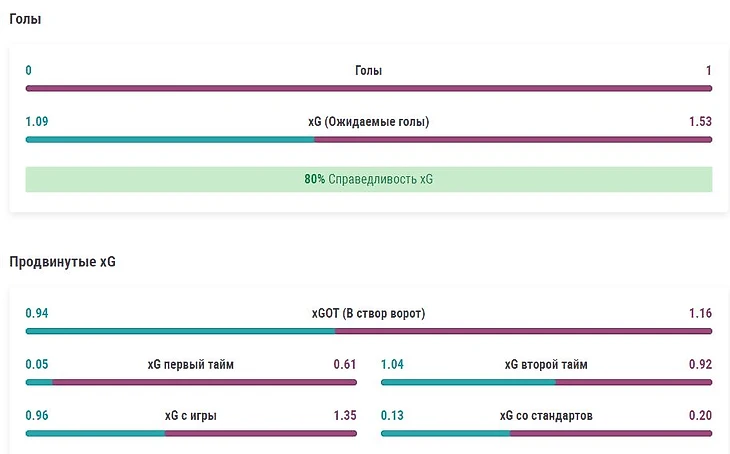Screen dimensions: 730x454
Task: Click the xG с игры bar
Action: (190, 433)
